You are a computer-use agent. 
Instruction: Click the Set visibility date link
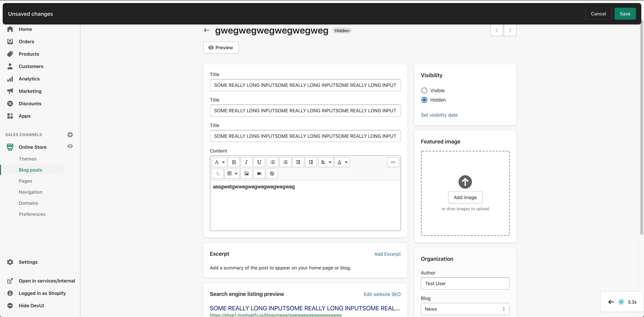pos(439,115)
